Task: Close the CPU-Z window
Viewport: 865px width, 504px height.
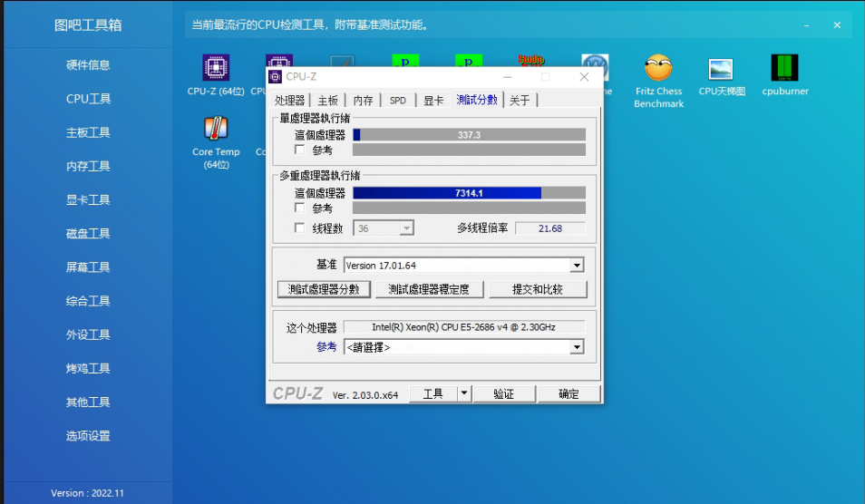Action: click(584, 77)
